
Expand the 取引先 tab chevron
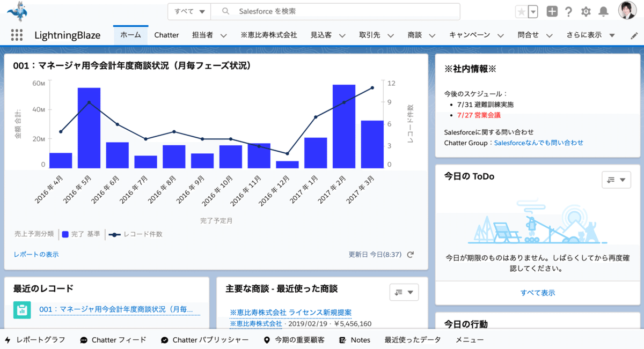(391, 35)
